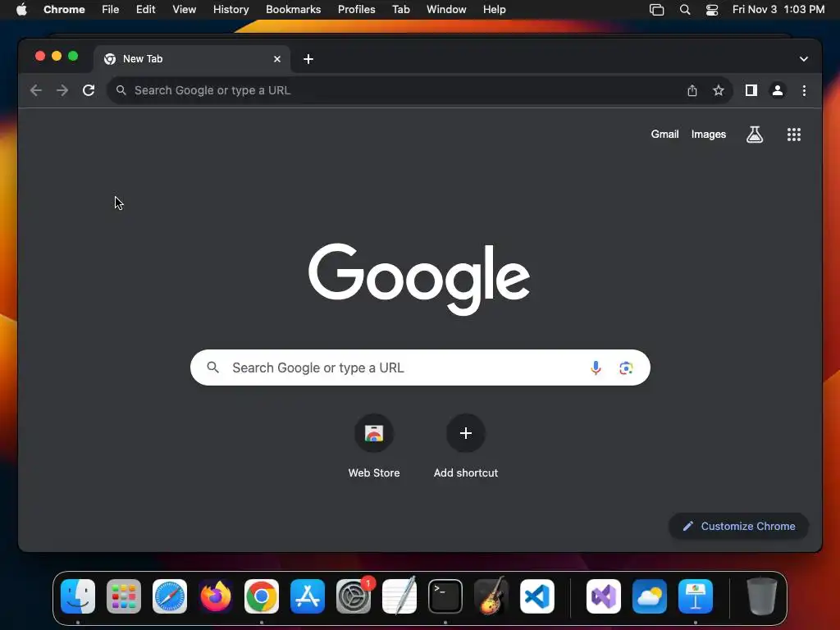
Task: Open purple Visual Studio from Dock
Action: (604, 596)
